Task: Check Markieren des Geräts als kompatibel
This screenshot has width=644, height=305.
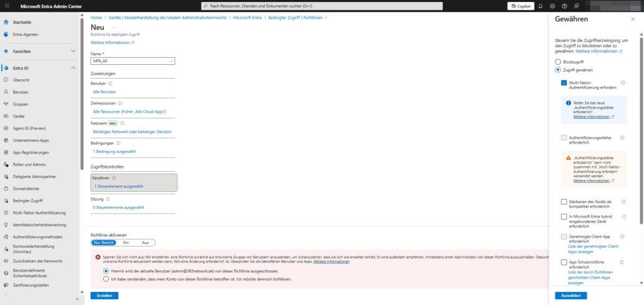Action: click(x=564, y=202)
